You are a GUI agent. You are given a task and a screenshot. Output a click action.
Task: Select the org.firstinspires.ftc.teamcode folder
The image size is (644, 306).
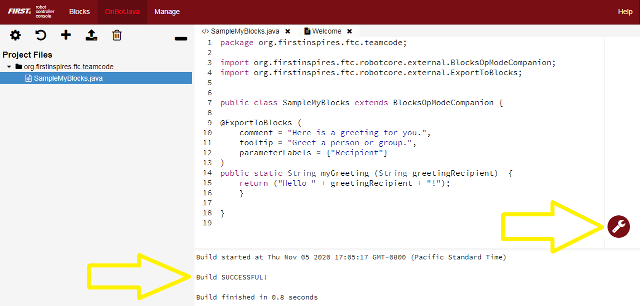(68, 67)
